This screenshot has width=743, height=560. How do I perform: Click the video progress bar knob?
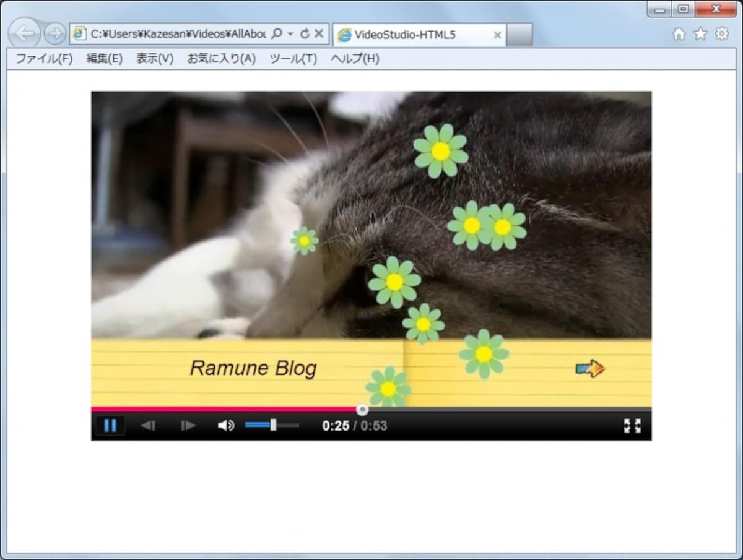click(362, 409)
